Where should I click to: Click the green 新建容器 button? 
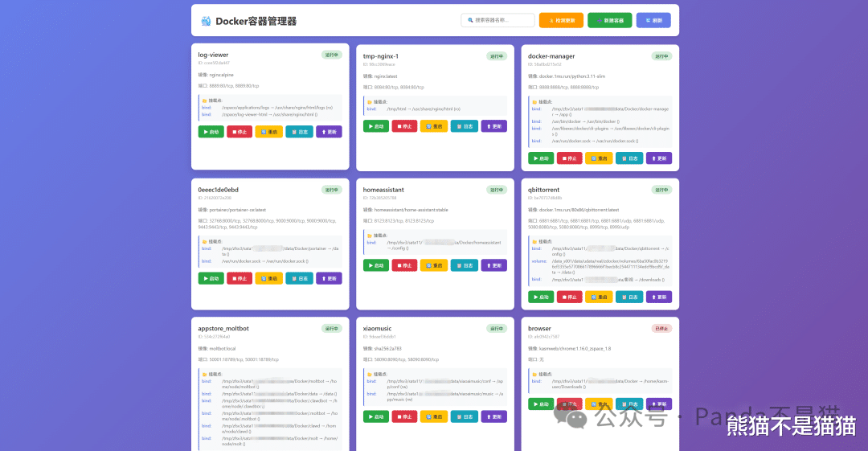point(609,20)
